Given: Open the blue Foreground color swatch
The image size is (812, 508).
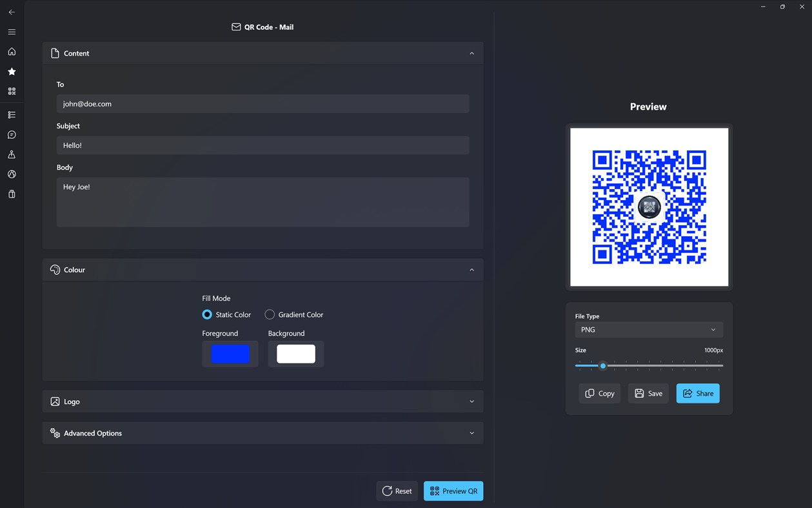Looking at the screenshot, I should 230,354.
